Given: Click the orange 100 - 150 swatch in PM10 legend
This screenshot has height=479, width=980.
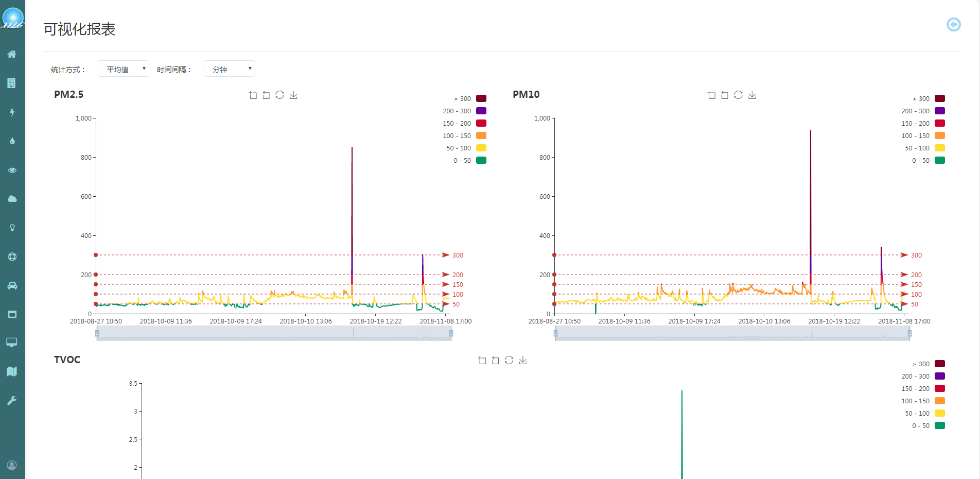Looking at the screenshot, I should (940, 135).
